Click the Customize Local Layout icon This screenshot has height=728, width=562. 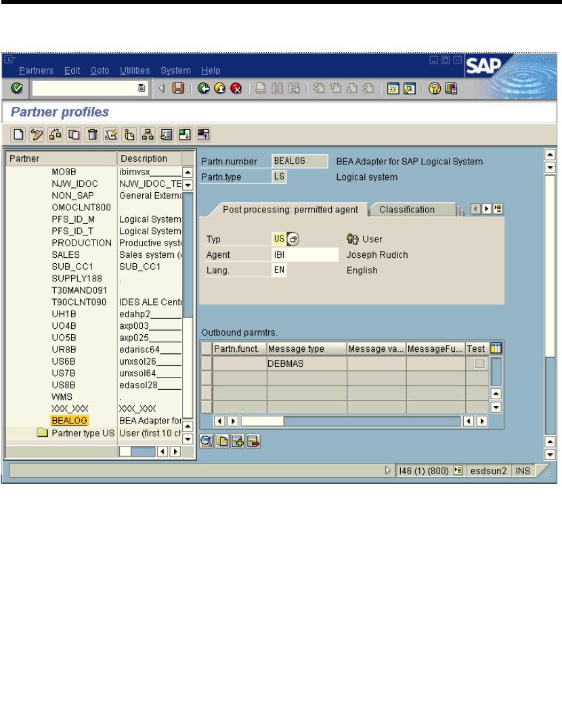[x=451, y=88]
